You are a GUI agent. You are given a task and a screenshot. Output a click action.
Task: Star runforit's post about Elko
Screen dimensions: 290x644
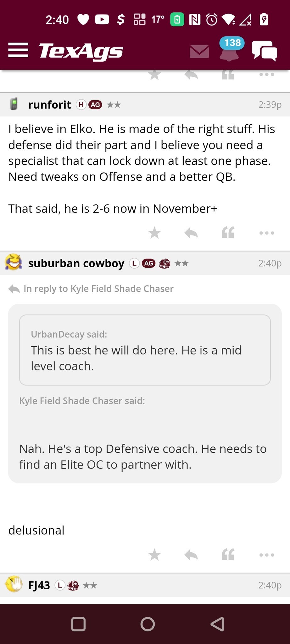point(154,233)
